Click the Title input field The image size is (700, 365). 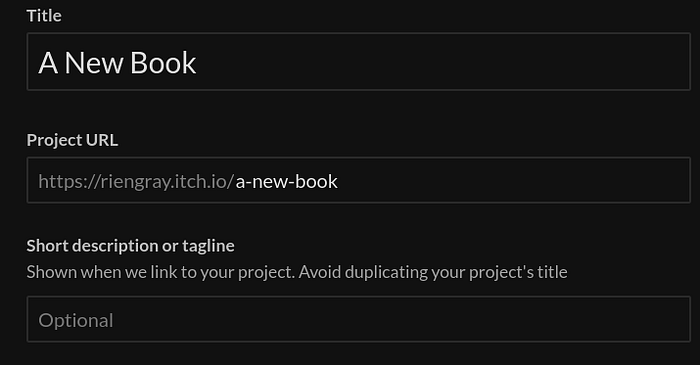358,62
